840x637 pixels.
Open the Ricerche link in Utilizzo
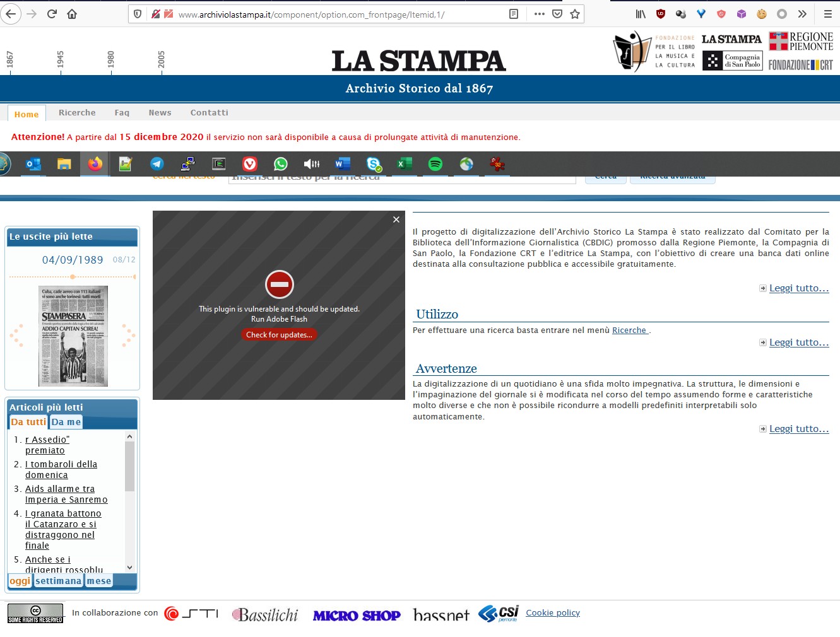click(629, 330)
